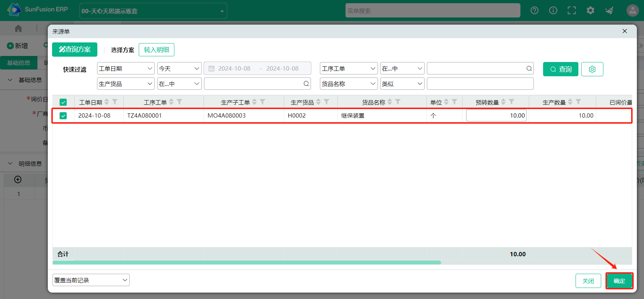Close the 来源单 dialog
The image size is (644, 299).
[625, 31]
